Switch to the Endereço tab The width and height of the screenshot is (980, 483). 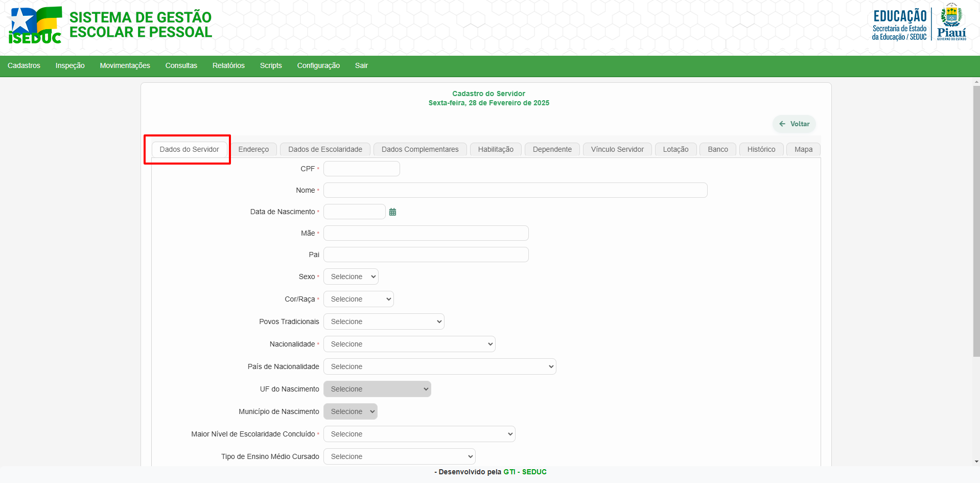click(x=253, y=149)
